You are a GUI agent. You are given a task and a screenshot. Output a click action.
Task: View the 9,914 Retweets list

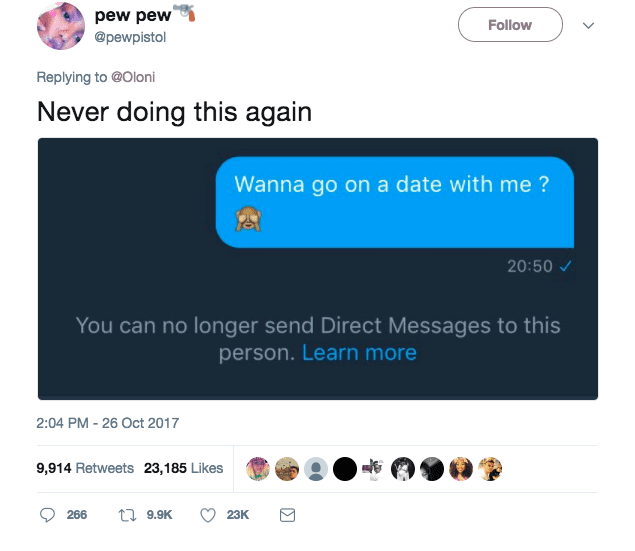point(85,468)
